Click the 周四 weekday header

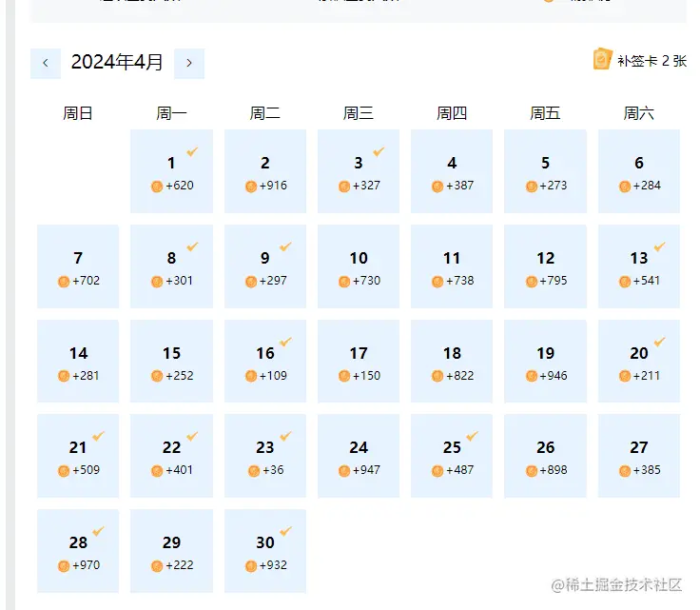click(x=452, y=113)
